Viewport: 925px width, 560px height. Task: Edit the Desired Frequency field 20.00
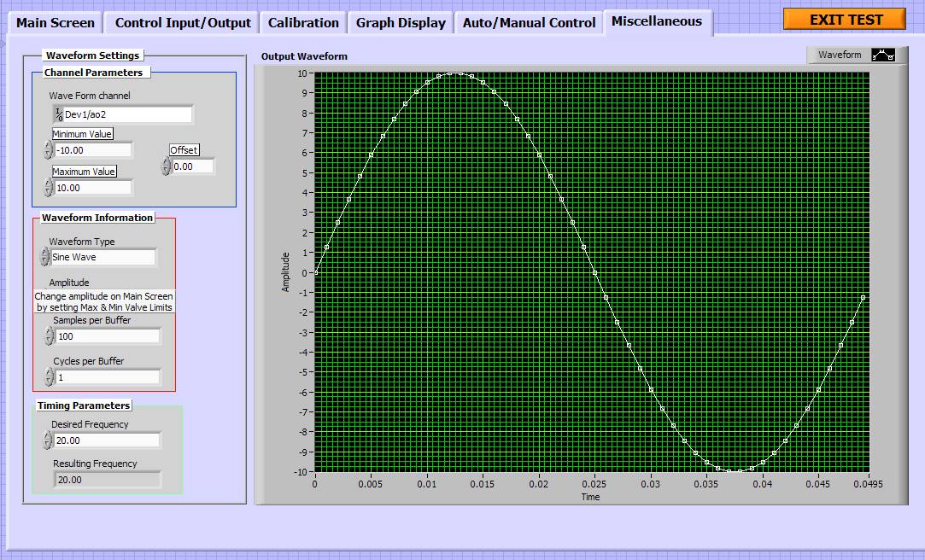108,440
